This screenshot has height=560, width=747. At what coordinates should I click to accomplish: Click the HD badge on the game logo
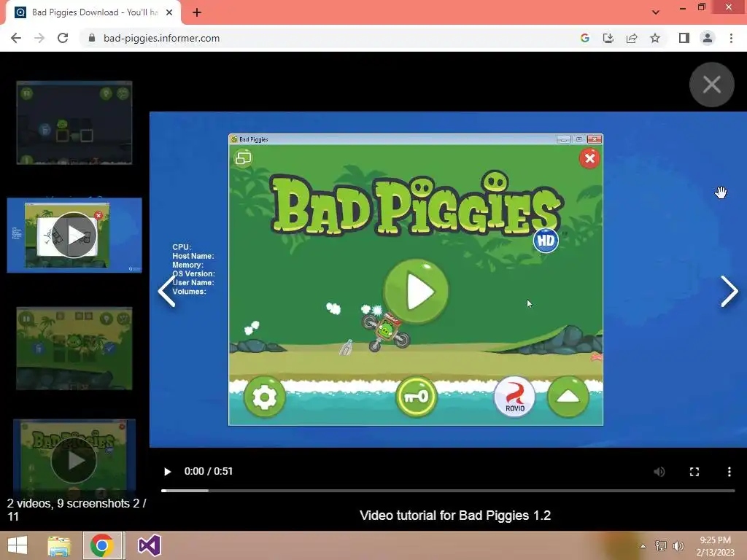click(x=546, y=241)
